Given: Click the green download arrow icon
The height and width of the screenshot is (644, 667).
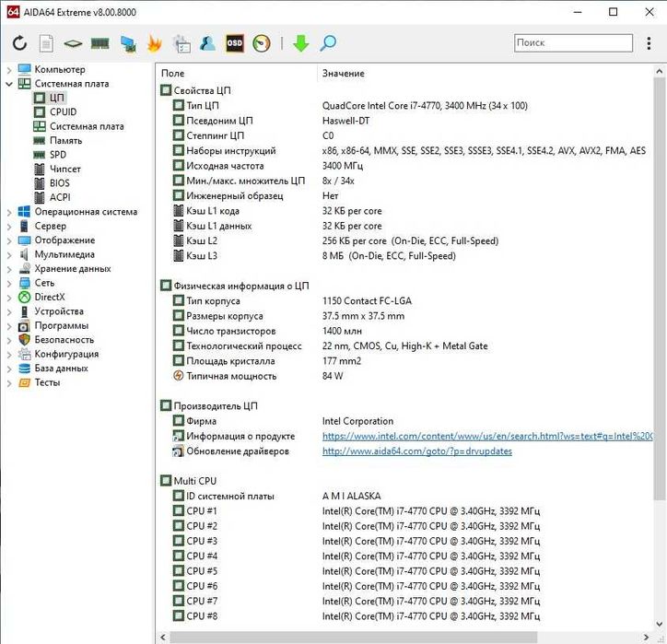Looking at the screenshot, I should point(300,43).
